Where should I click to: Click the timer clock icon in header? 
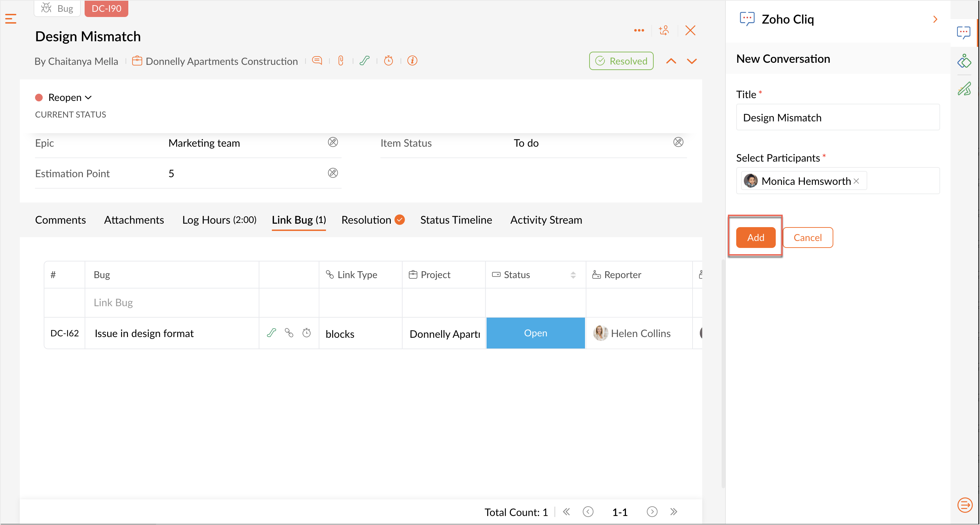pos(388,61)
